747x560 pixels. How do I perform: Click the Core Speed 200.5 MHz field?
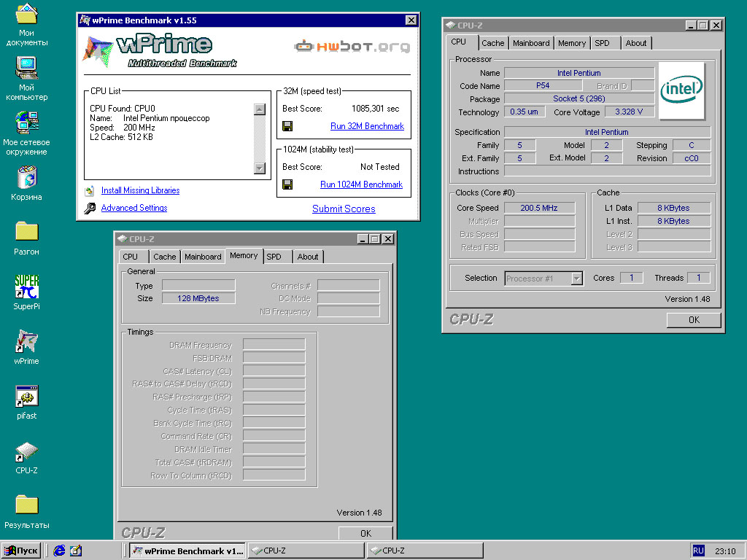click(x=539, y=208)
